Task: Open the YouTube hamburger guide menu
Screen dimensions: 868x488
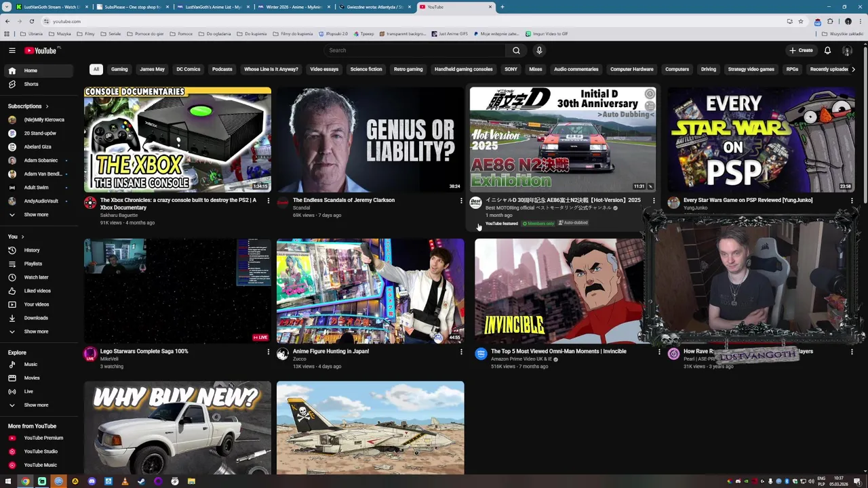Action: click(x=12, y=50)
